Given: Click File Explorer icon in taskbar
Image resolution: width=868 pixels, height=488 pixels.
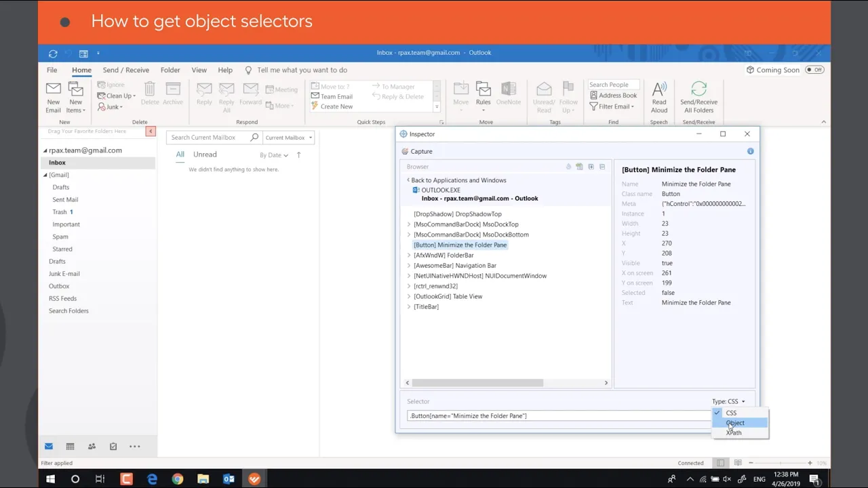Looking at the screenshot, I should click(x=203, y=479).
